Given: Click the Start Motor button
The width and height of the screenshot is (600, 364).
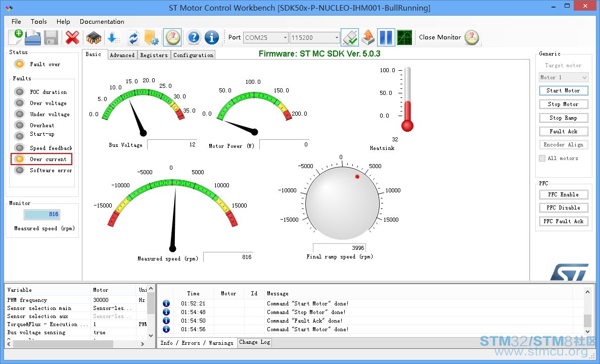Looking at the screenshot, I should click(x=563, y=90).
